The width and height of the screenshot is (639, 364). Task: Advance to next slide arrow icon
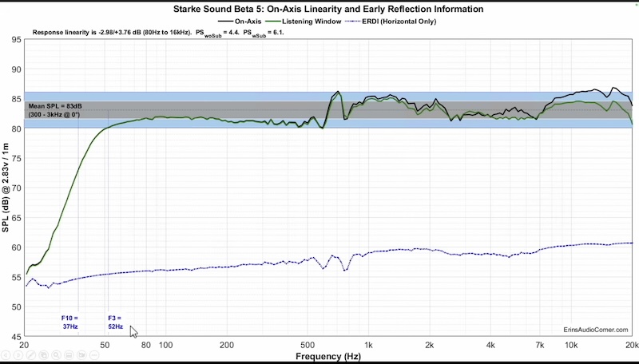click(x=18, y=355)
